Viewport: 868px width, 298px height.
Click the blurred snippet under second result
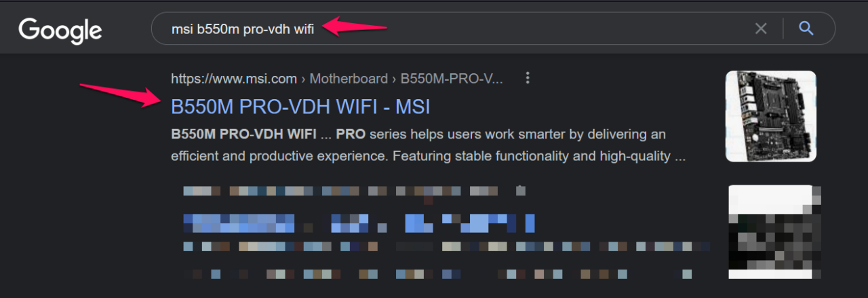coord(446,260)
